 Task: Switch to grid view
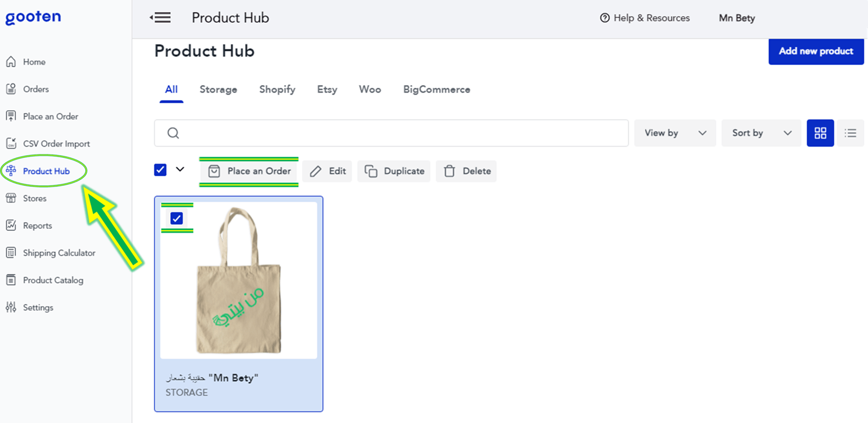click(x=820, y=133)
